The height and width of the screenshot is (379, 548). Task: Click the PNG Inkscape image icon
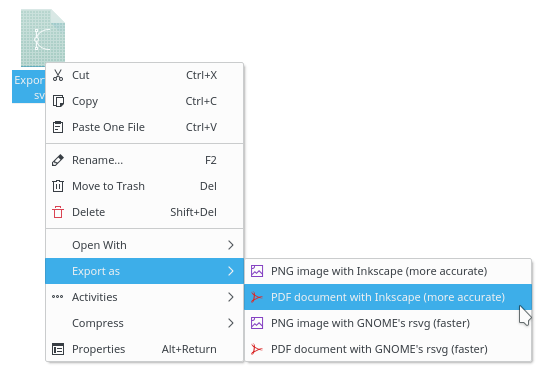[257, 271]
